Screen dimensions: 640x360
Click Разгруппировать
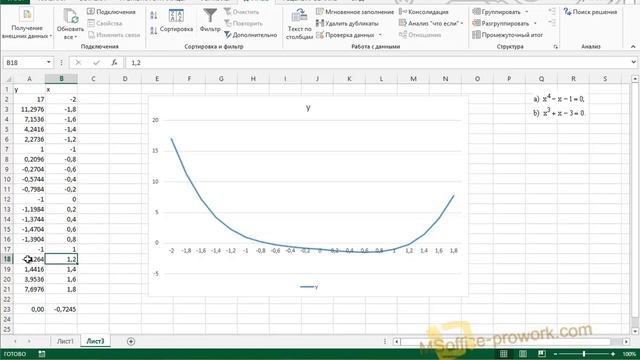click(x=500, y=23)
